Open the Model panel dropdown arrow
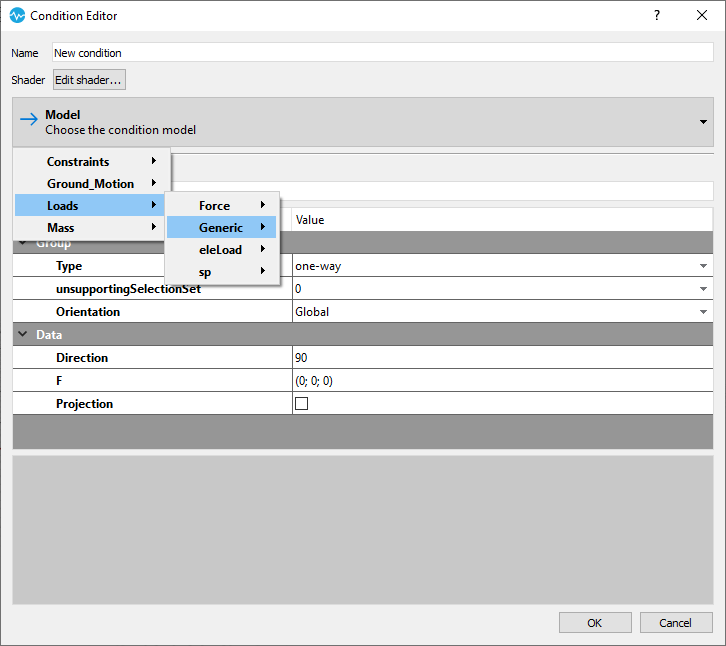726x646 pixels. [x=704, y=122]
